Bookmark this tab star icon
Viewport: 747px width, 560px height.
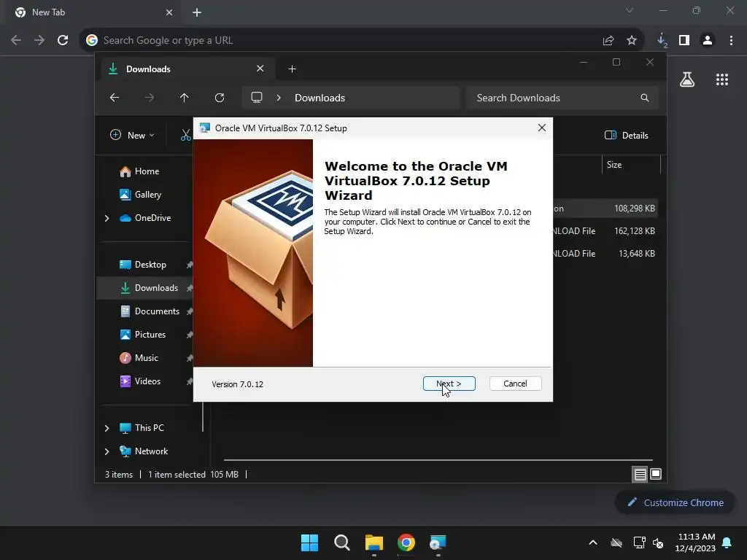click(x=632, y=41)
